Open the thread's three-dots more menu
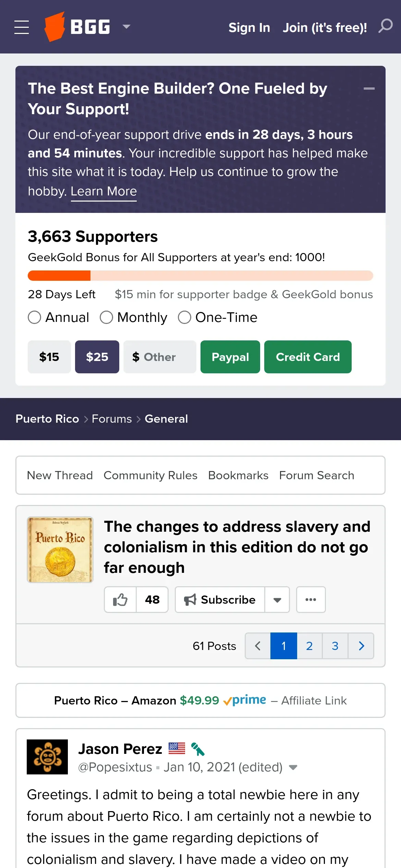401x868 pixels. pos(311,600)
